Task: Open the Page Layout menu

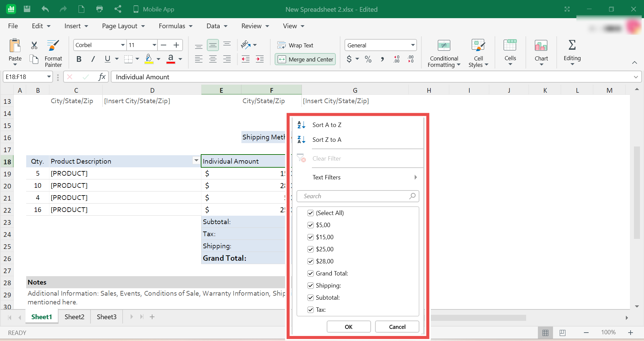Action: tap(123, 26)
